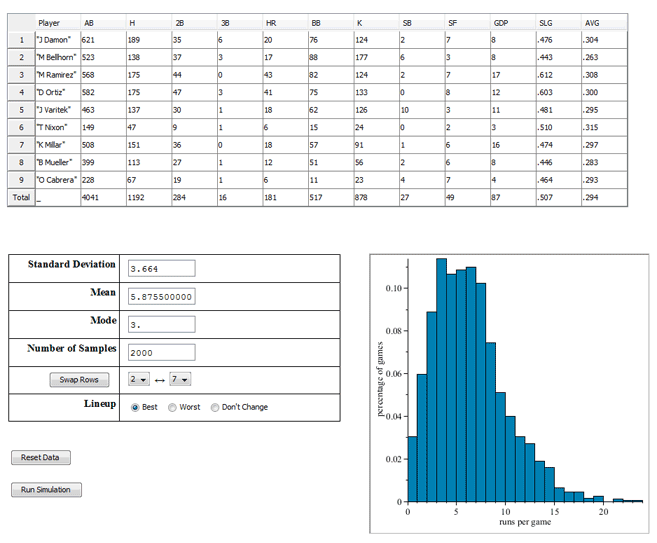Image resolution: width=657 pixels, height=543 pixels.
Task: Choose the Don't Change lineup option
Action: [x=215, y=407]
